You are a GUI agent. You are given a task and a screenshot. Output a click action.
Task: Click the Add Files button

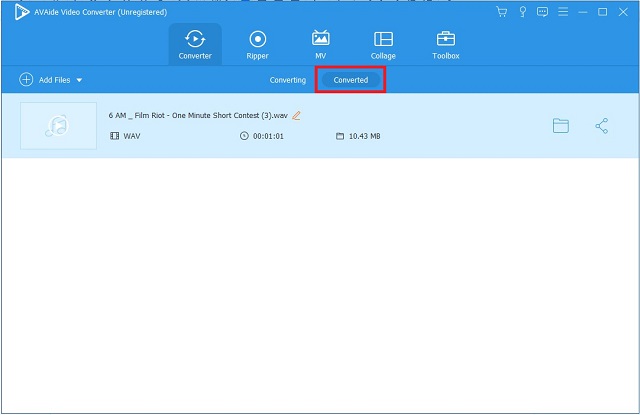tap(51, 80)
